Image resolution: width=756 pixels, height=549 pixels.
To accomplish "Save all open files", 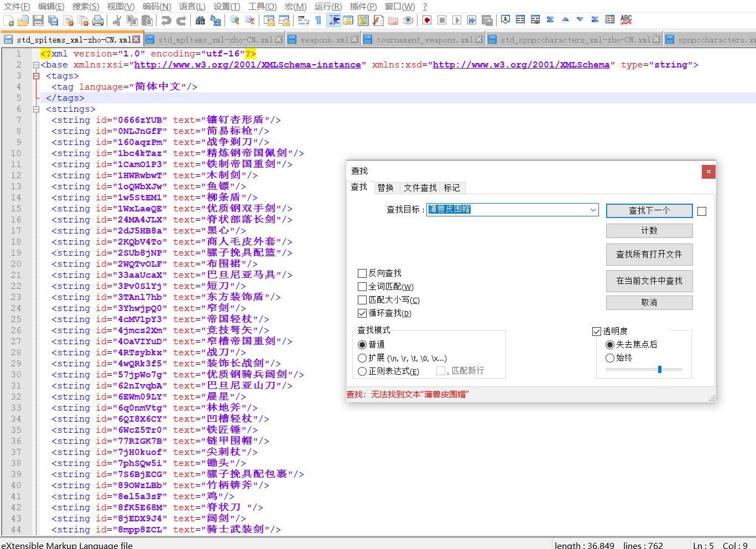I will (x=53, y=20).
